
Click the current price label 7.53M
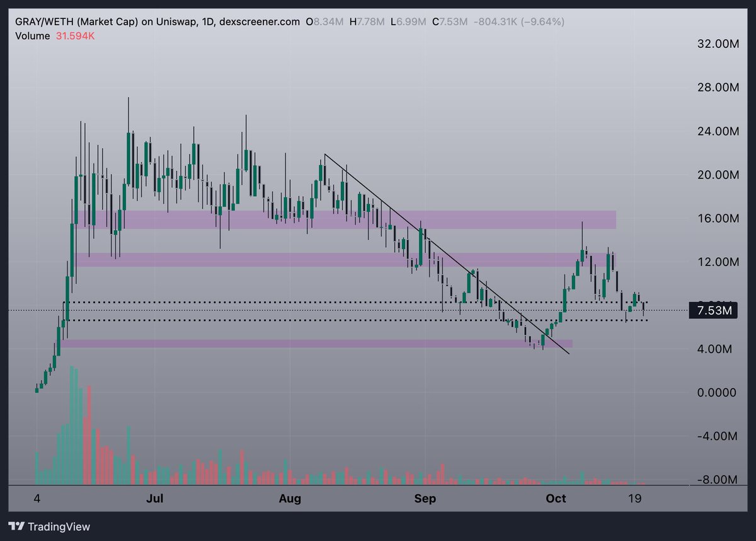[x=713, y=310]
